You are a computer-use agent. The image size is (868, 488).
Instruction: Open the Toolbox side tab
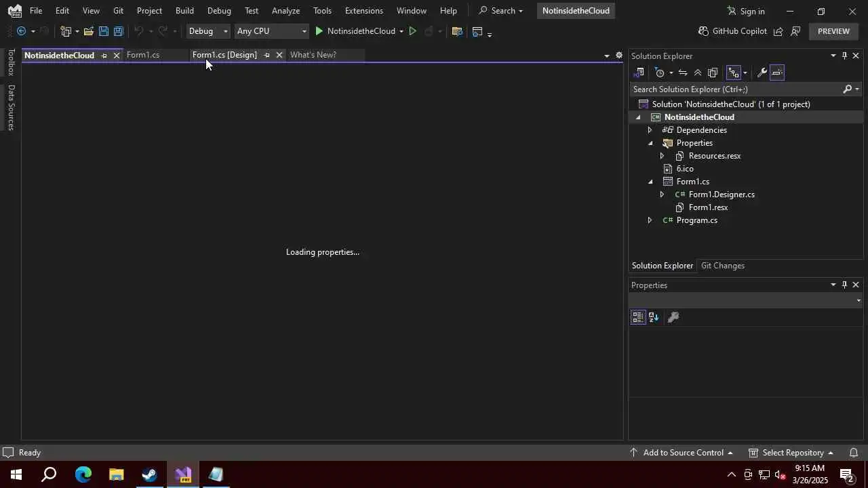point(11,62)
